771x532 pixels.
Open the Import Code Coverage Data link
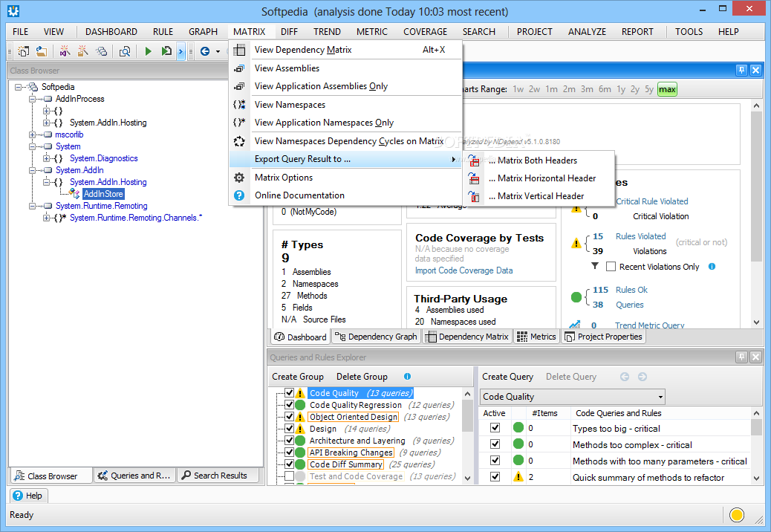(463, 270)
